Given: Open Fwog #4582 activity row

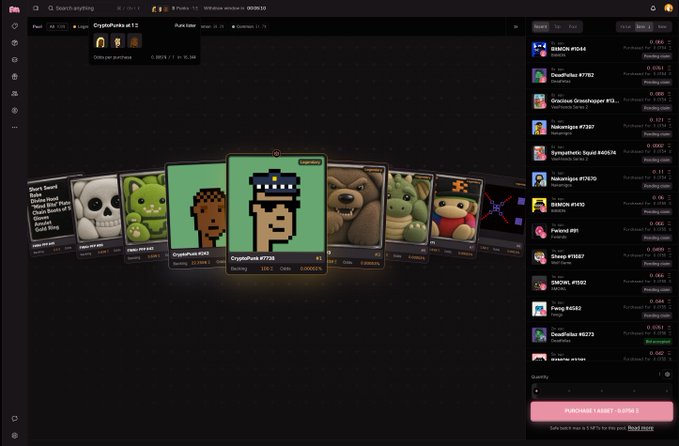Looking at the screenshot, I should (601, 309).
